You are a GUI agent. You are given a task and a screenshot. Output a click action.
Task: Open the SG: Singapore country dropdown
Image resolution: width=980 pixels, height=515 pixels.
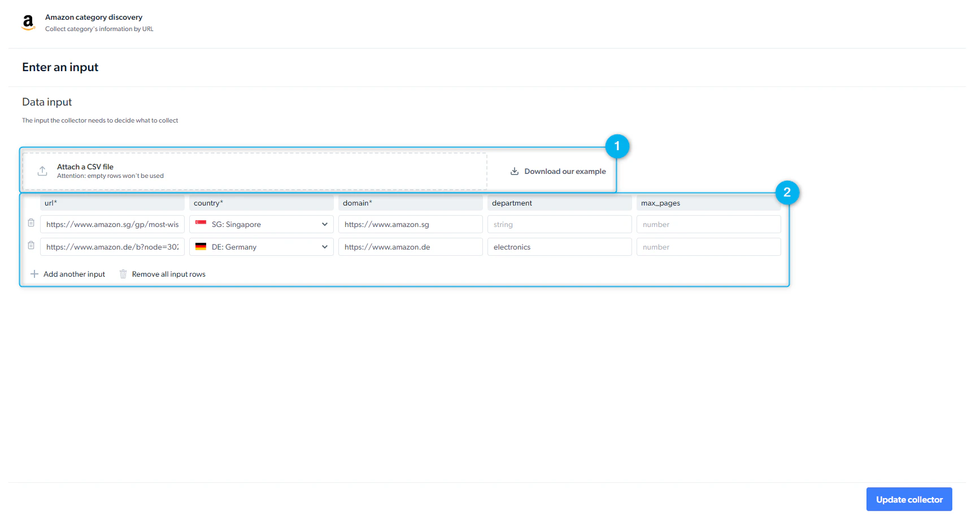pyautogui.click(x=262, y=224)
